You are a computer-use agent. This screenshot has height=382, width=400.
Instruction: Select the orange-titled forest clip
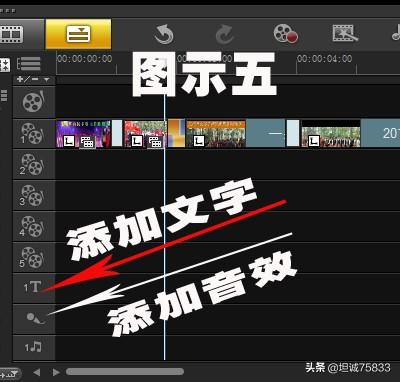pyautogui.click(x=216, y=134)
